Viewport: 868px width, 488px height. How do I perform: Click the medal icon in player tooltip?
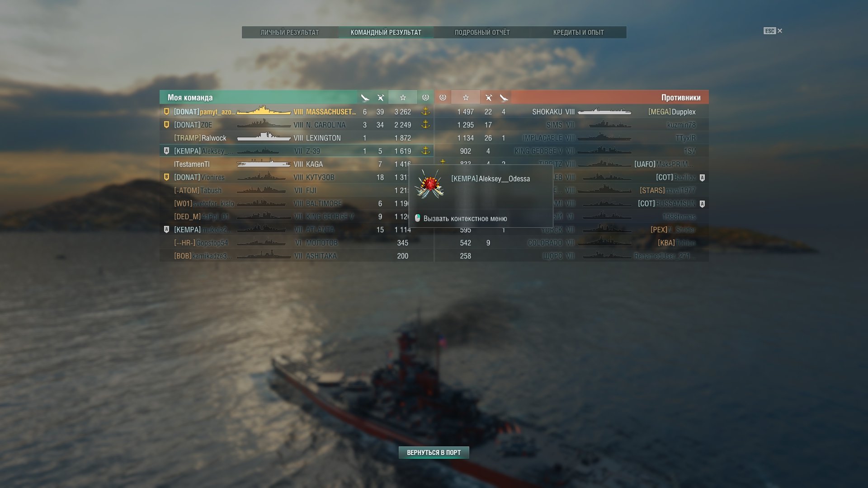[x=429, y=184]
